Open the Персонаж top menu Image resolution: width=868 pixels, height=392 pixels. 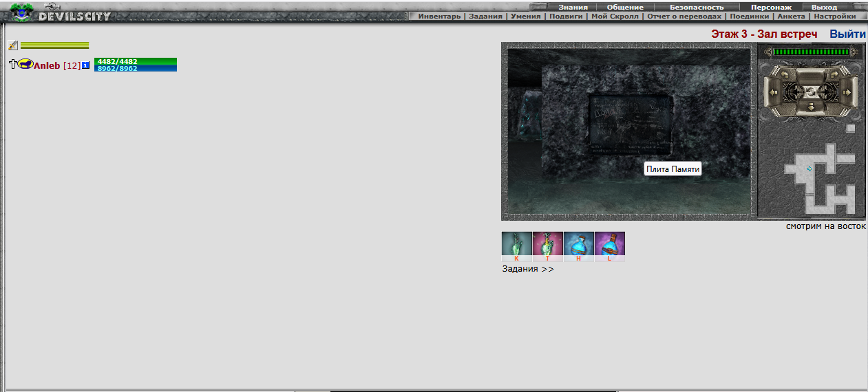pyautogui.click(x=770, y=7)
